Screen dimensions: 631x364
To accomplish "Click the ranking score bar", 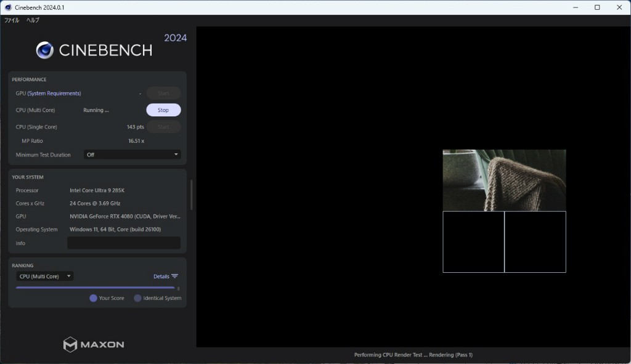I will tap(96, 288).
